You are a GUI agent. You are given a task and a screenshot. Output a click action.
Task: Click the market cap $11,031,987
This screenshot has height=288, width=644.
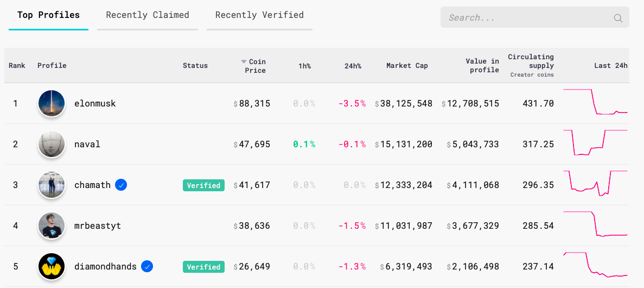[x=404, y=226]
